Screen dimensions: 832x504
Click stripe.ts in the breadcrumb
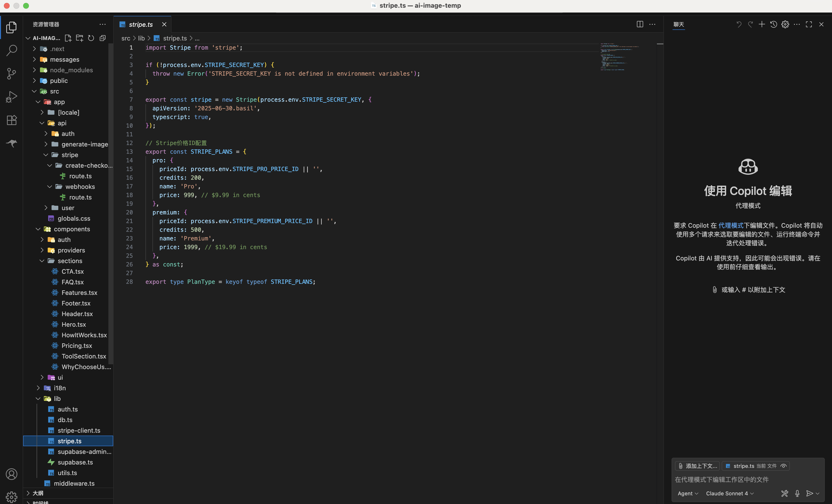click(175, 38)
